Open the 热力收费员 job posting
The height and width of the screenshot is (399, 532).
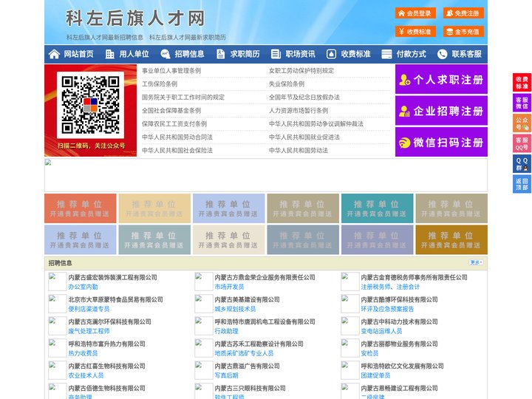tap(83, 353)
